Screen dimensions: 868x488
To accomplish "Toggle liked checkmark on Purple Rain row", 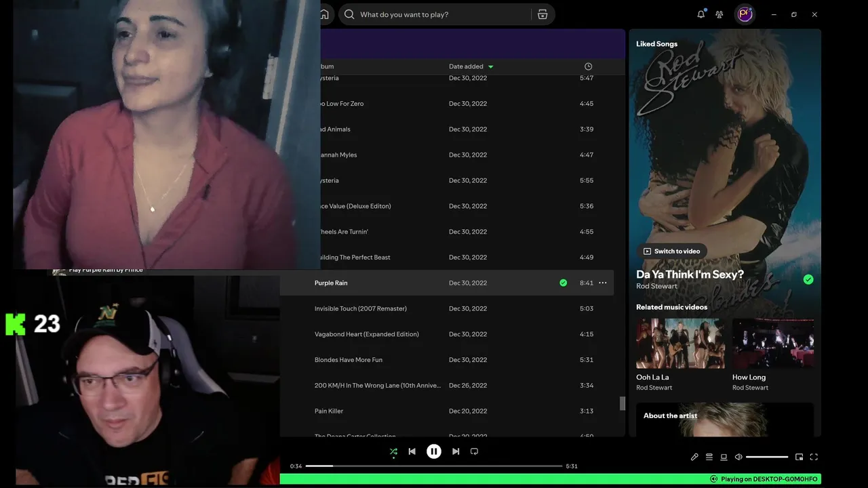I will [x=563, y=283].
